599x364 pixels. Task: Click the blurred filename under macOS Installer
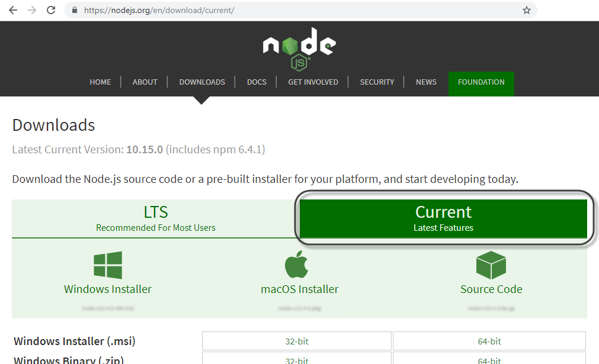pos(300,308)
